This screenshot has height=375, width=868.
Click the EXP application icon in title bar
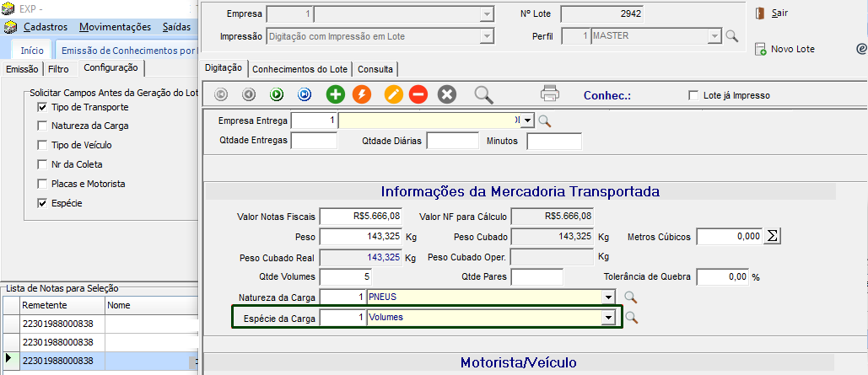point(8,9)
